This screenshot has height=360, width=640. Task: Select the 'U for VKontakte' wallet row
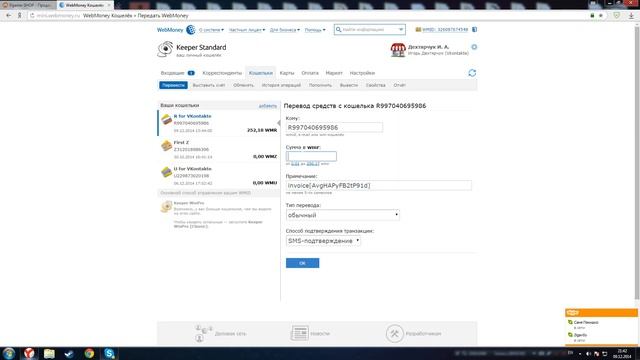pyautogui.click(x=218, y=176)
